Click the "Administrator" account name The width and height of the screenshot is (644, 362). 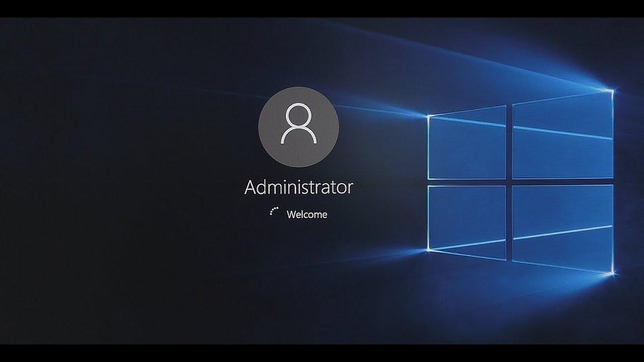pyautogui.click(x=299, y=188)
